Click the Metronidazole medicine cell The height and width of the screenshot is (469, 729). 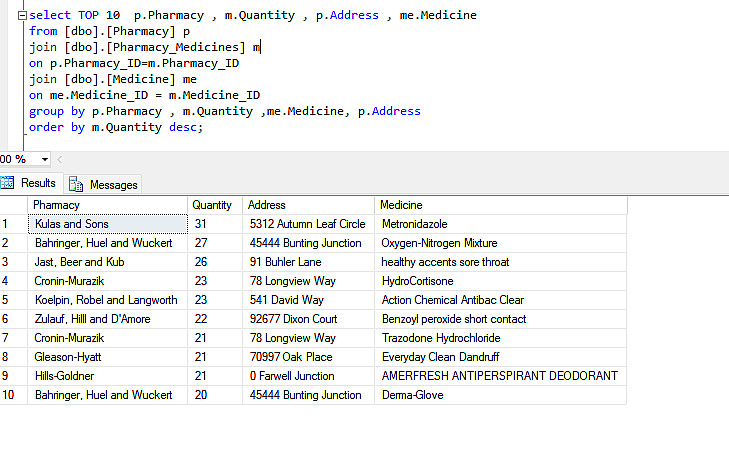click(415, 224)
